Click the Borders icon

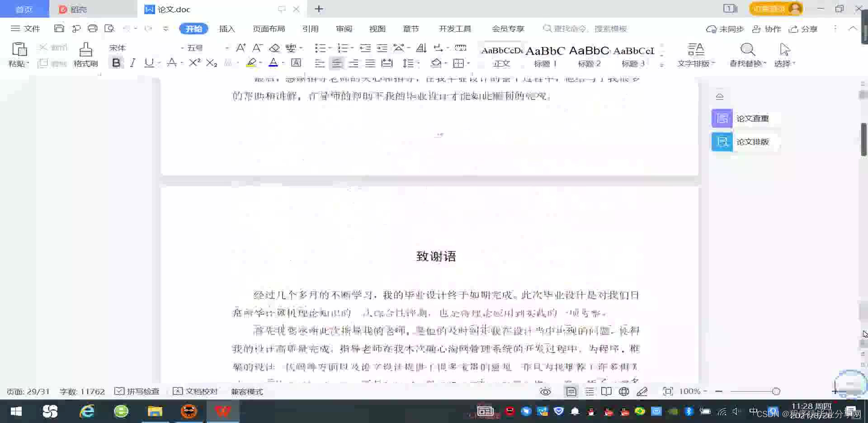[458, 63]
